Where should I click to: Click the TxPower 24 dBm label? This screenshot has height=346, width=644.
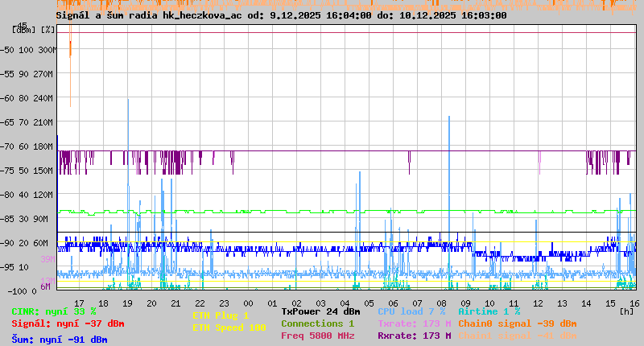(320, 311)
